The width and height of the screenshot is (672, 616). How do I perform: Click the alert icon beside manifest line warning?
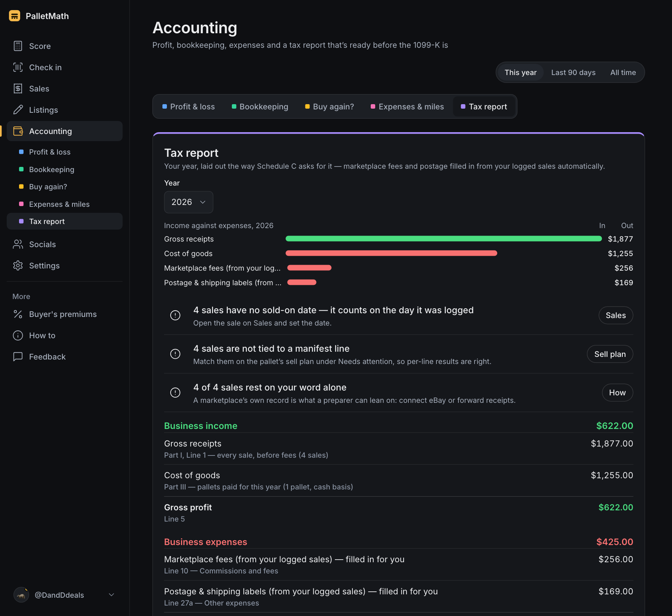coord(175,354)
